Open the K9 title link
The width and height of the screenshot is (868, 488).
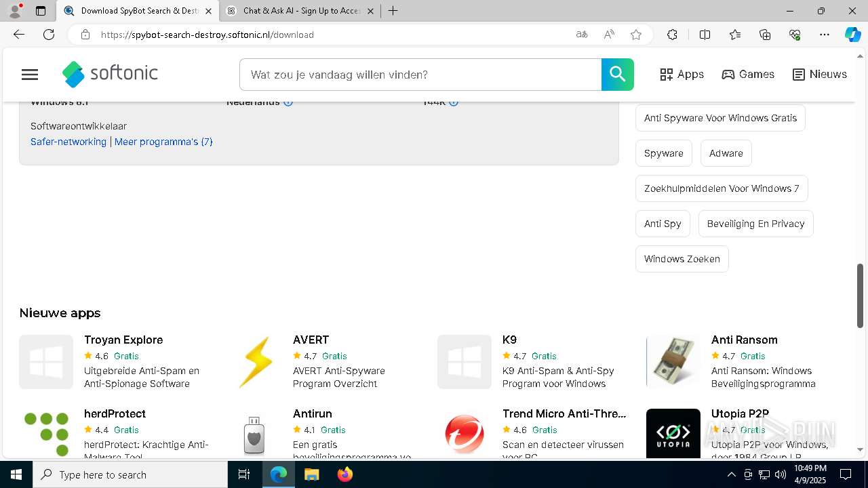coord(509,340)
